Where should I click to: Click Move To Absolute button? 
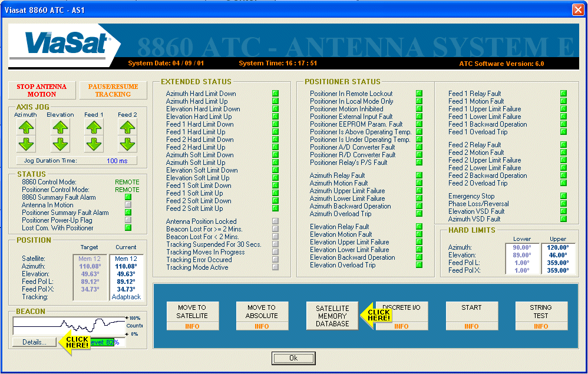pos(262,312)
